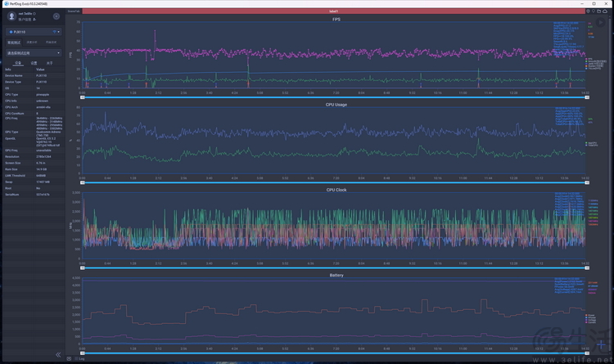The image size is (614, 364).
Task: Select the CPU Type pineapple row
Action: pyautogui.click(x=34, y=94)
